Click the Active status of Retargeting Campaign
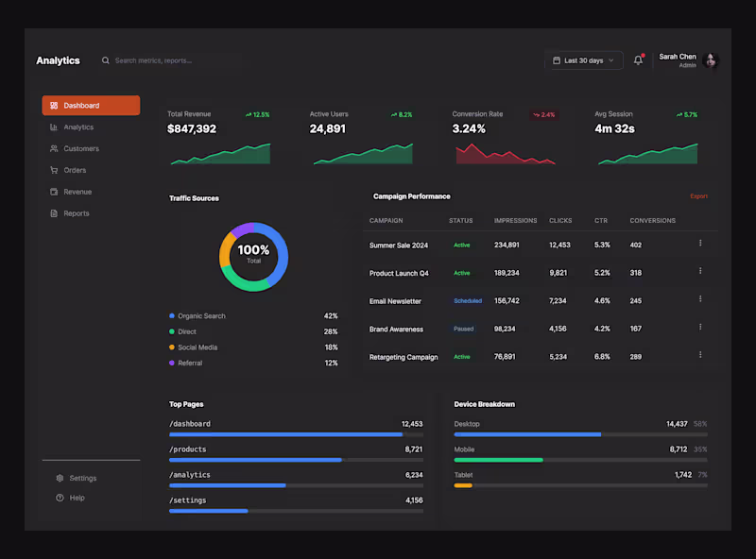This screenshot has width=756, height=559. tap(462, 357)
